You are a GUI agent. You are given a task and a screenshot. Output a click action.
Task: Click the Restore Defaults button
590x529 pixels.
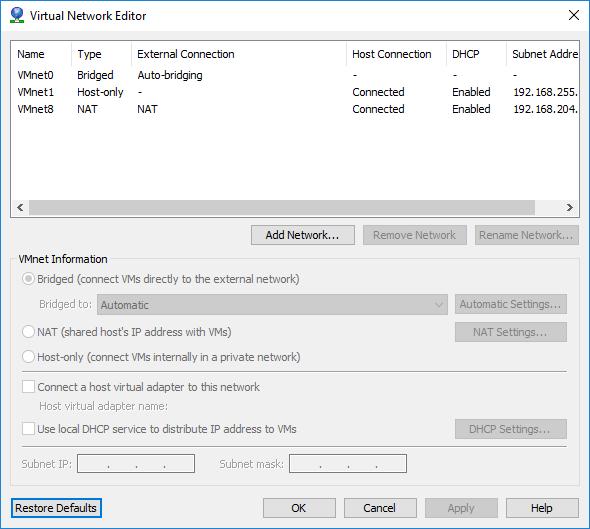point(56,508)
